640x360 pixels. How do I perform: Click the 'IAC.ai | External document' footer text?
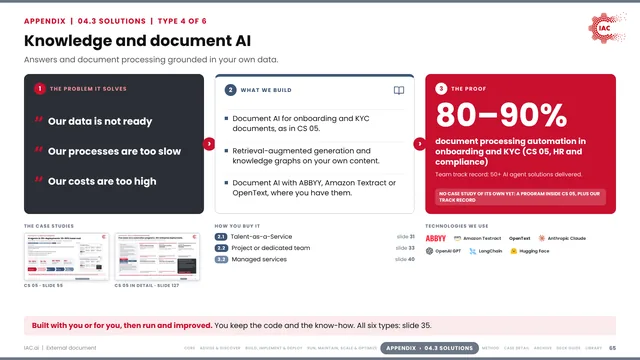coord(60,348)
